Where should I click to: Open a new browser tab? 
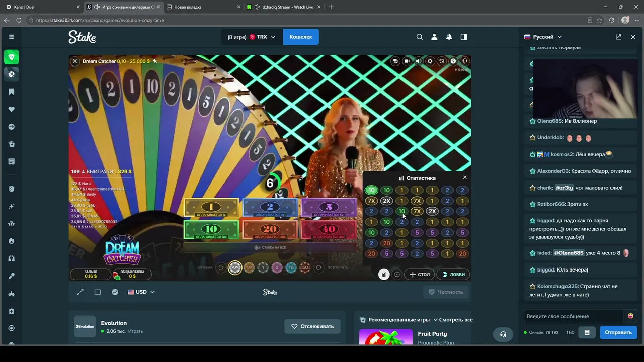pos(331,7)
